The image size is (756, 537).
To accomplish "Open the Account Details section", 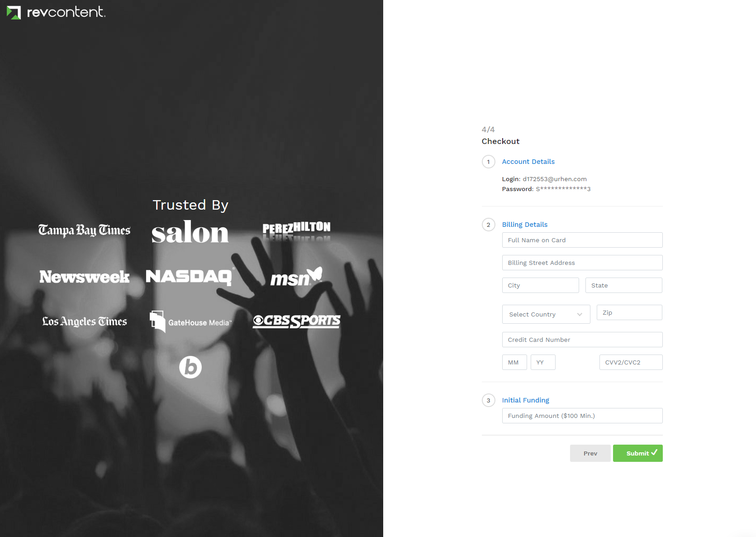I will (x=528, y=162).
